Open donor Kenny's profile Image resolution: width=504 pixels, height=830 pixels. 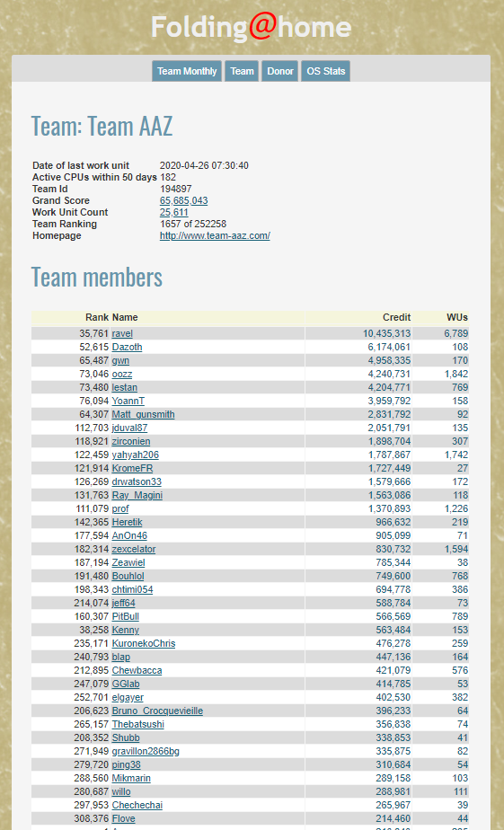[x=126, y=630]
